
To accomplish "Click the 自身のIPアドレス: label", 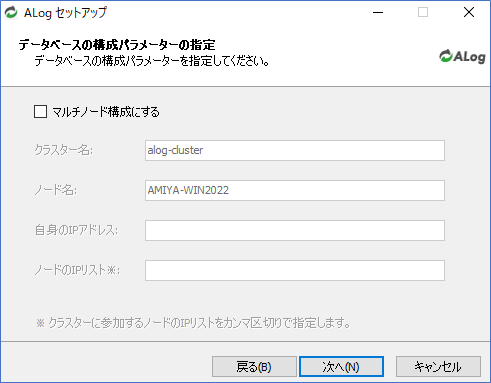I will tap(76, 230).
